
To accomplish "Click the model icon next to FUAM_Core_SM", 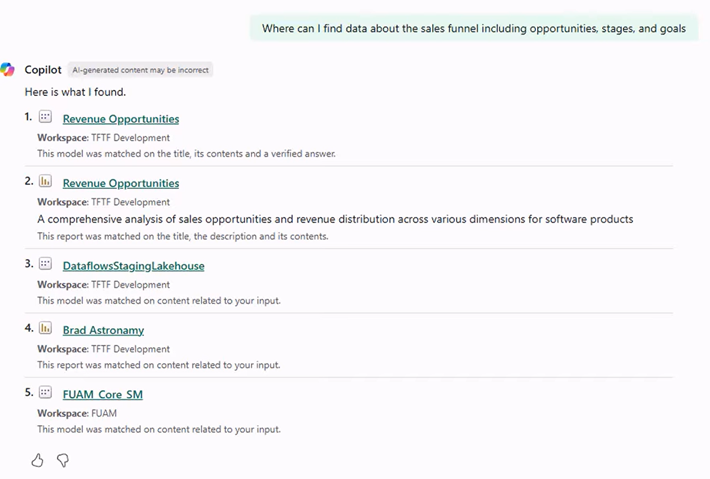I will coord(45,393).
